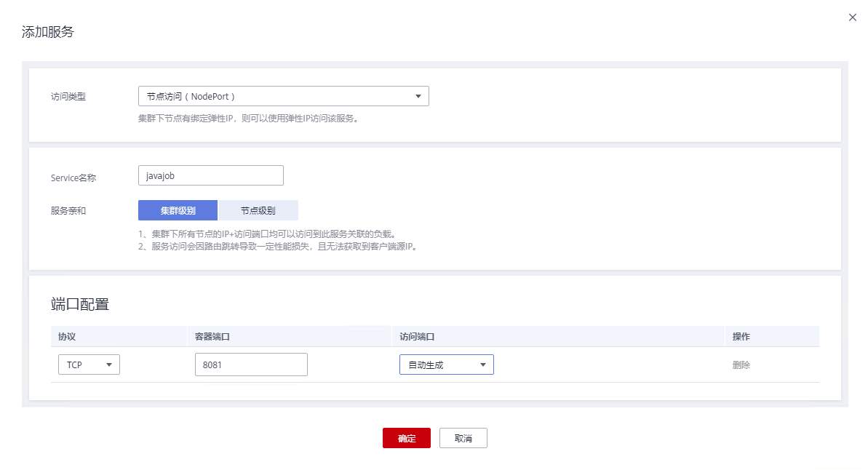The image size is (868, 470).
Task: Click the 协议 column header
Action: click(67, 337)
